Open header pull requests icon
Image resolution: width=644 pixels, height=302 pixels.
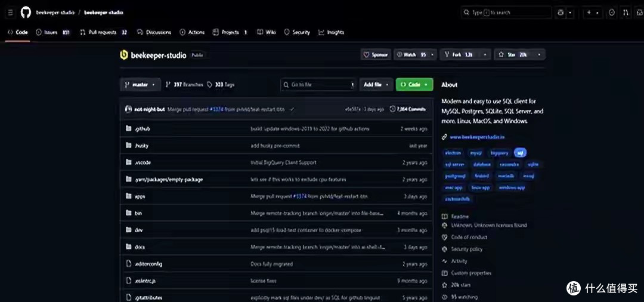[626, 13]
